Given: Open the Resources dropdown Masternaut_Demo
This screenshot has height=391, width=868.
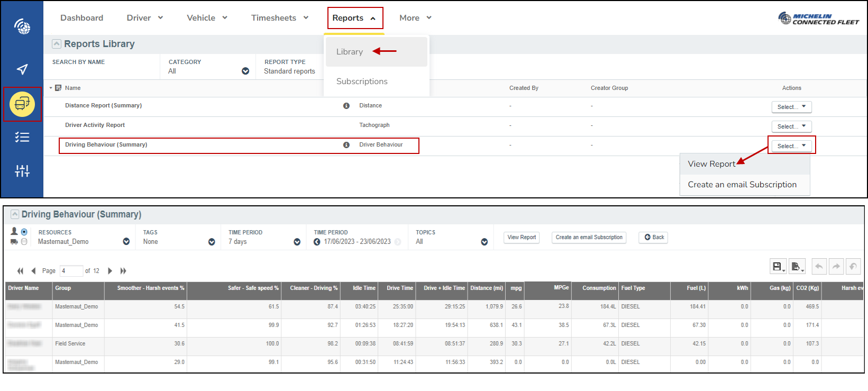Looking at the screenshot, I should click(126, 242).
